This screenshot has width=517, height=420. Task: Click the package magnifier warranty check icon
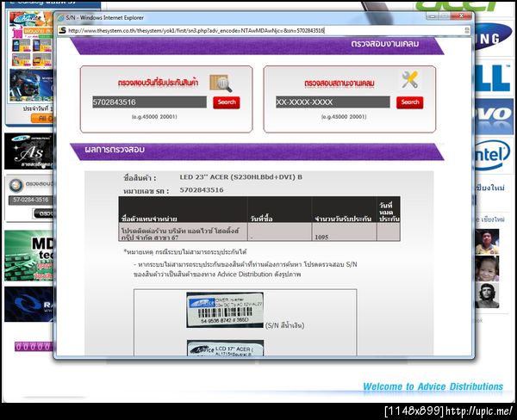pos(221,83)
